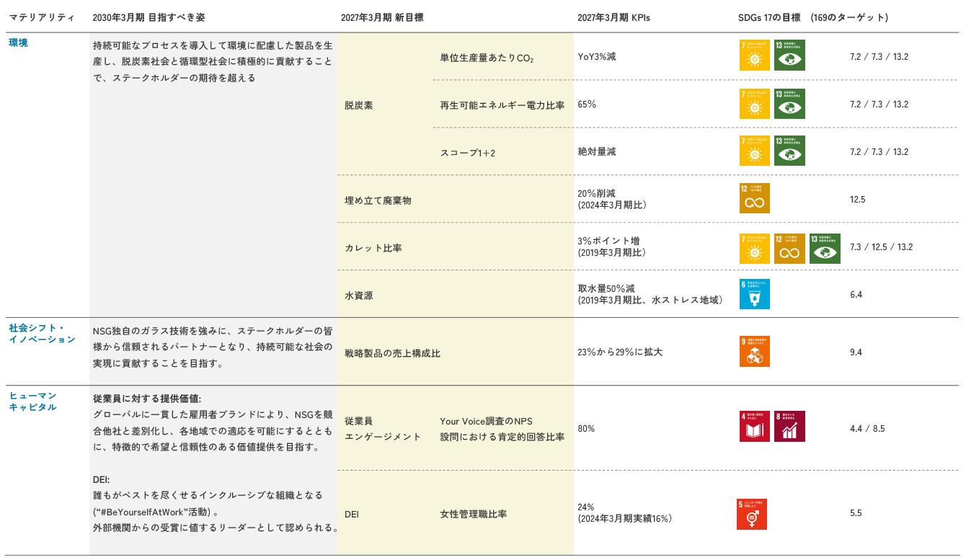966x560 pixels.
Task: Click 7.2 / 7.3 / 13.2 in the 再生可能エネルギー row
Action: click(x=879, y=104)
